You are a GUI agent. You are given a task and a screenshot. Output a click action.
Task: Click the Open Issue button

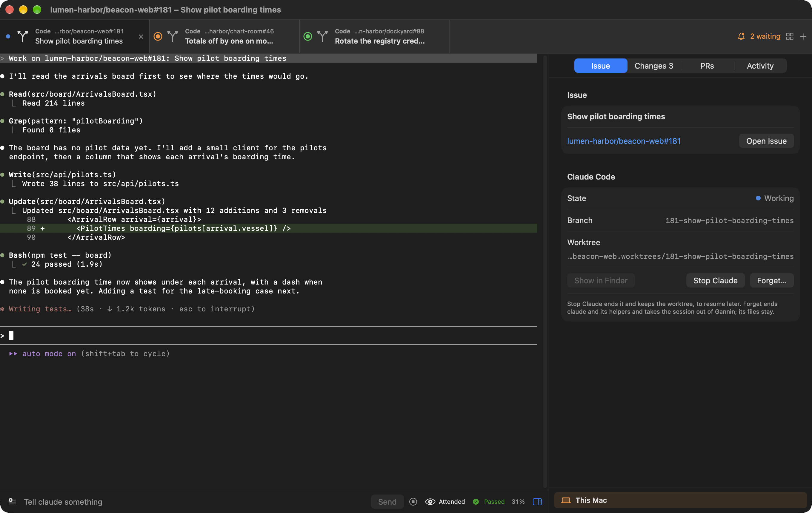tap(766, 141)
